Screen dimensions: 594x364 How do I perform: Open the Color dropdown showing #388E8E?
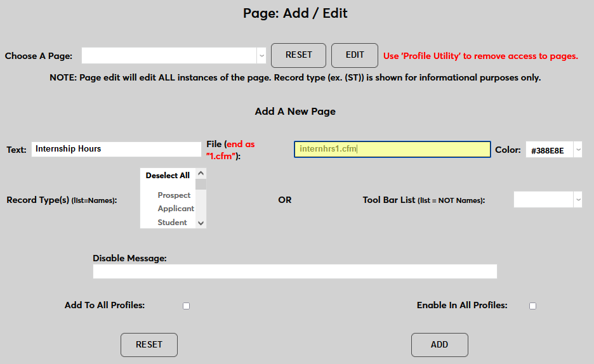tap(554, 150)
